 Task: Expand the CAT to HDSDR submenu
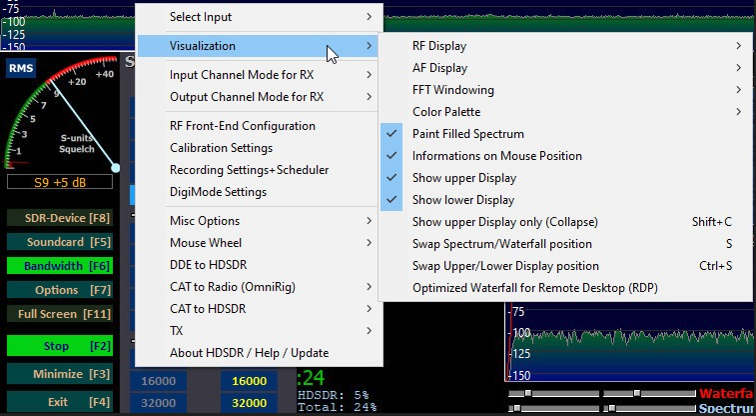pyautogui.click(x=260, y=309)
